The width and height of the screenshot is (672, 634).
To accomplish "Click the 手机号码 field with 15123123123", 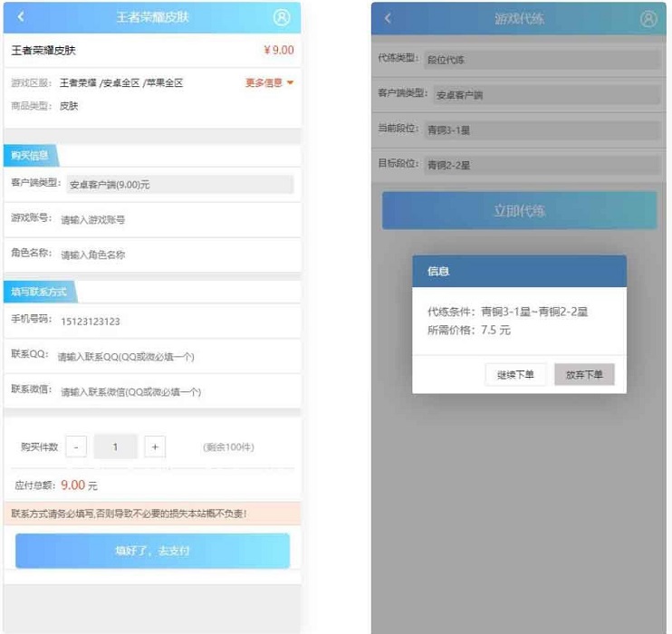I will coord(177,321).
